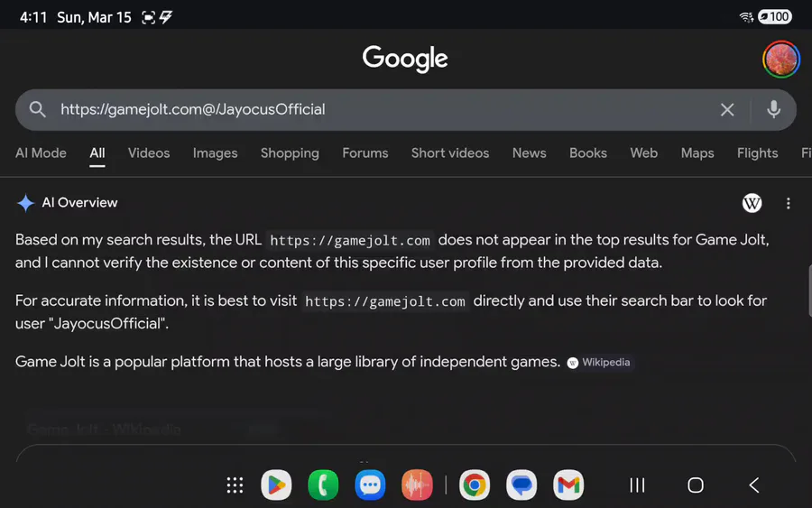Screen dimensions: 812x508
Task: Tap the AI Overview sparkle icon
Action: coord(25,203)
